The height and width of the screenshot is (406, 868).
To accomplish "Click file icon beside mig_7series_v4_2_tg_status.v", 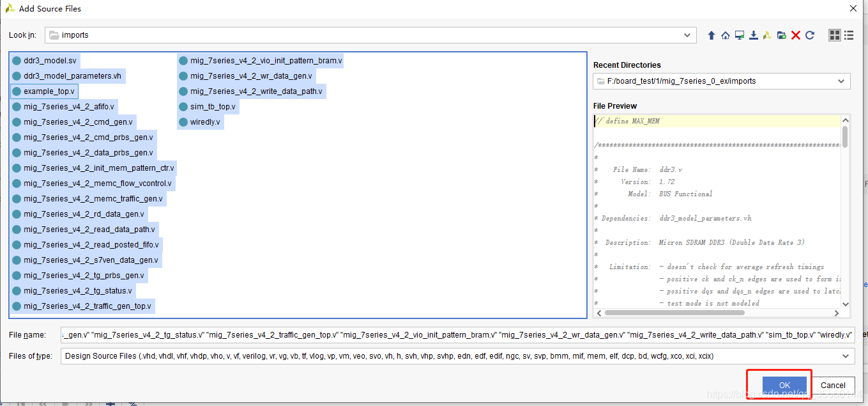I will click(x=17, y=291).
